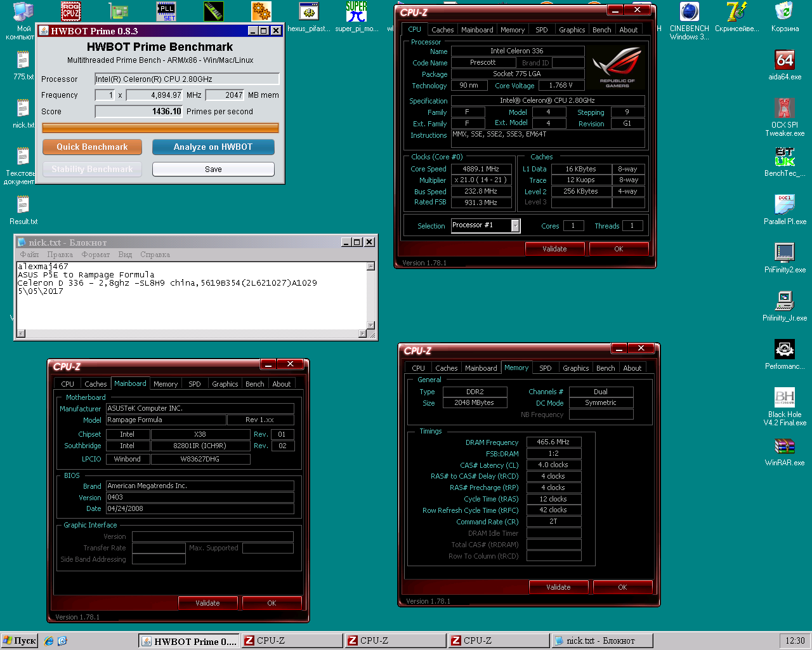Open the hexus_pifast desktop icon
The height and width of the screenshot is (650, 812).
309,17
